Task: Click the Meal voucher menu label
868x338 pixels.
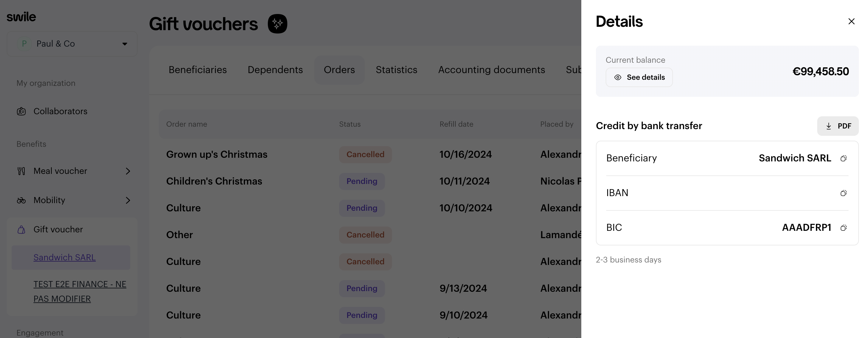Action: 60,171
